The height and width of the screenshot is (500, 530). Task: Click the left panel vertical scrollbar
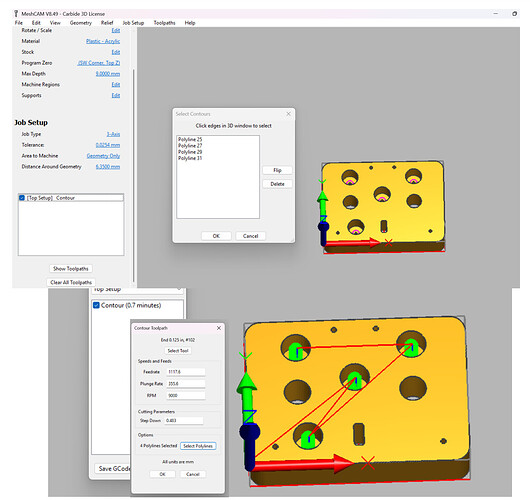click(134, 176)
